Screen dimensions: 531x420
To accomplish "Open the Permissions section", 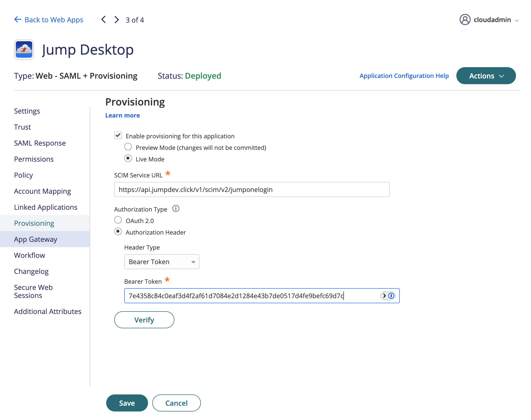I will pyautogui.click(x=34, y=159).
